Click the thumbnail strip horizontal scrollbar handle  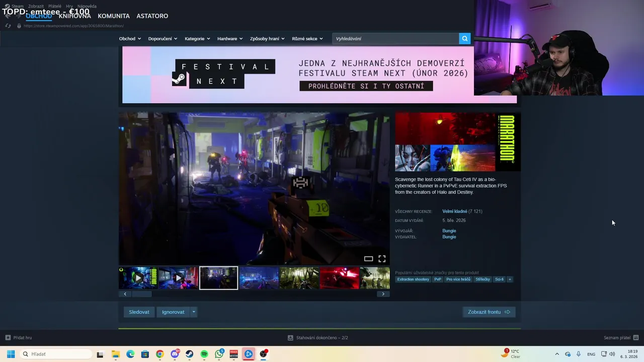click(142, 294)
